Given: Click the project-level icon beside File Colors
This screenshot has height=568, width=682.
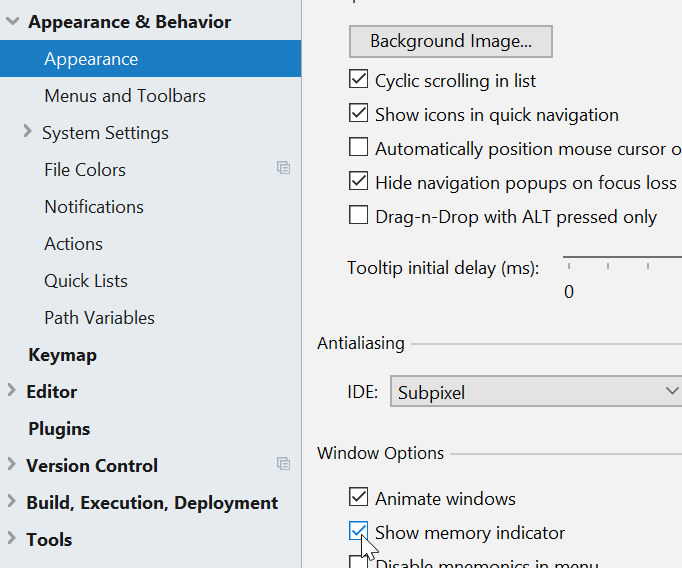Looking at the screenshot, I should click(284, 169).
